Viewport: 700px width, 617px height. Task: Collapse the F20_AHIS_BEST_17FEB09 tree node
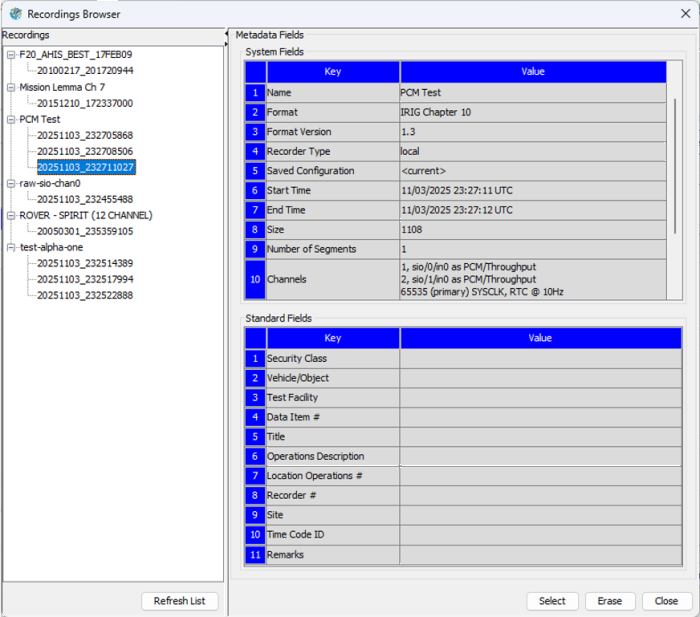pyautogui.click(x=11, y=55)
